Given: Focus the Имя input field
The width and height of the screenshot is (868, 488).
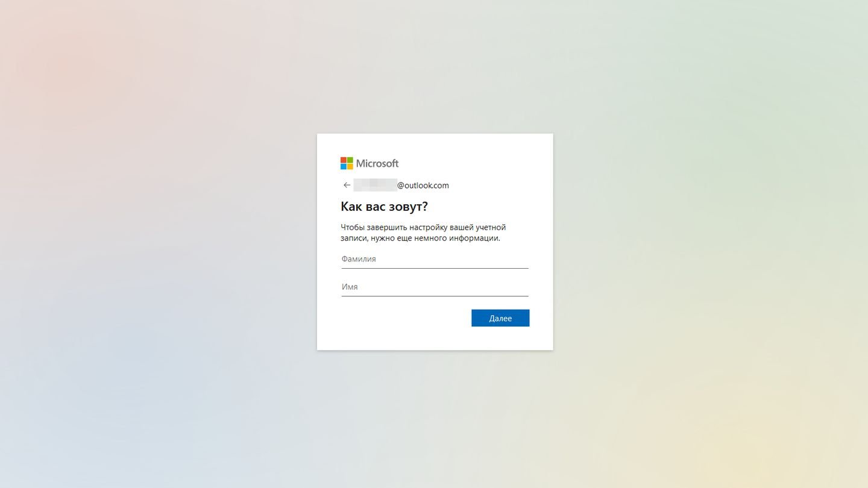Looking at the screenshot, I should click(x=435, y=287).
